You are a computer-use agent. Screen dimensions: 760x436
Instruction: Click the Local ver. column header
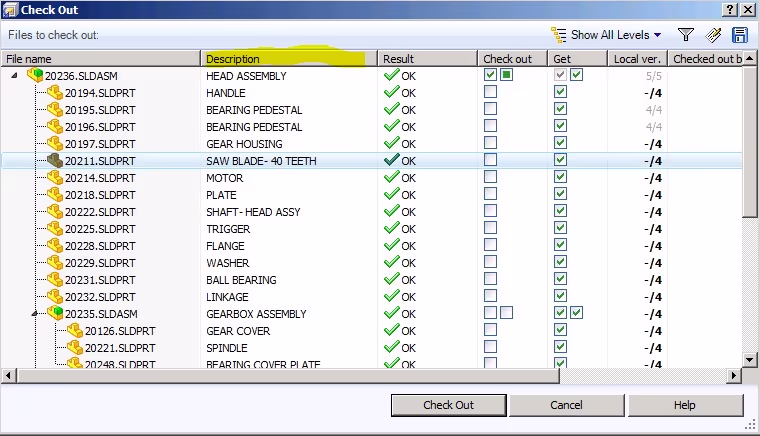click(x=638, y=59)
